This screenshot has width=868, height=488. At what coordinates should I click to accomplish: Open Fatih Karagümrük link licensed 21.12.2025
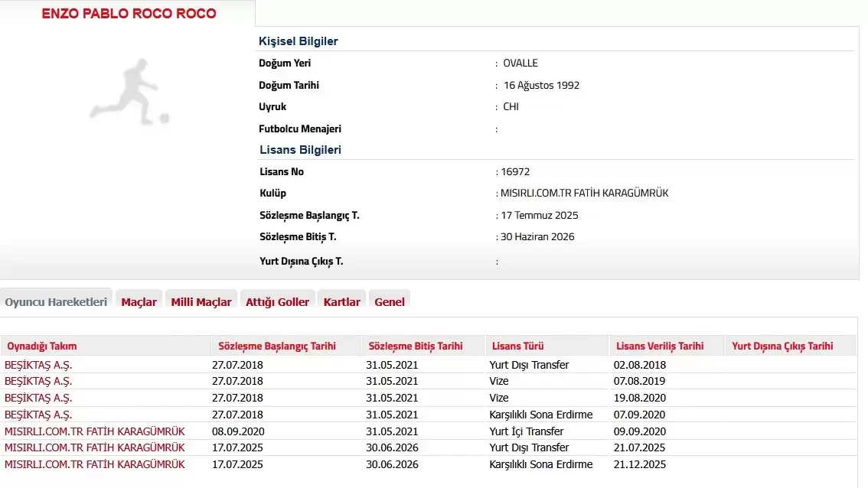94,464
